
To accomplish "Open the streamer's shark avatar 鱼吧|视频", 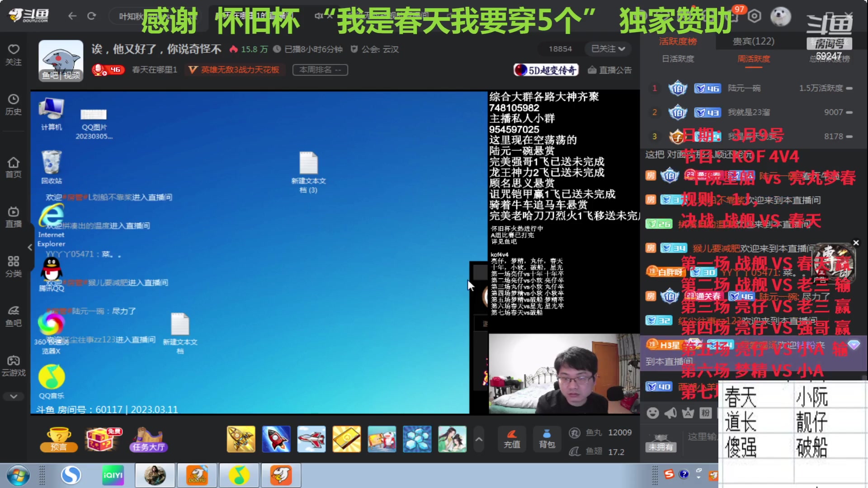I will coord(61,61).
